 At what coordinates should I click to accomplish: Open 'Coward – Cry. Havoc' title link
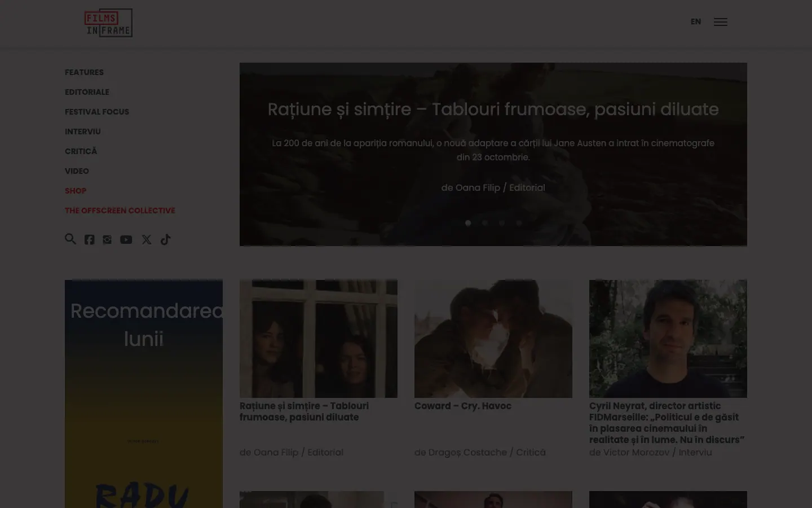(463, 406)
